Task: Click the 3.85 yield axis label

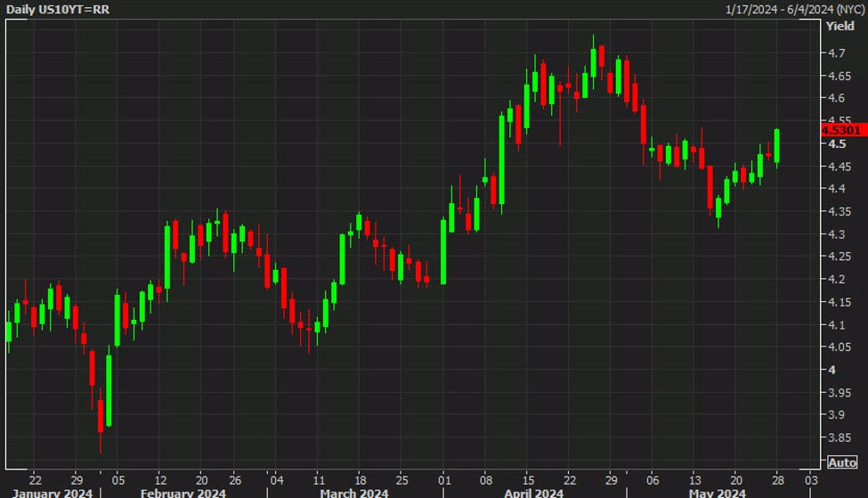Action: [x=840, y=437]
